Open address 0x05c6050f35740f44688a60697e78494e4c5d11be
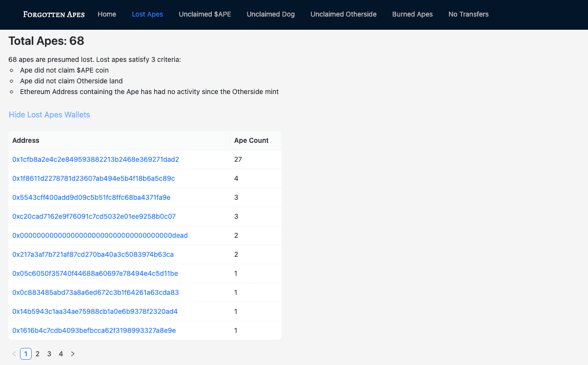The image size is (588, 365). pos(95,273)
